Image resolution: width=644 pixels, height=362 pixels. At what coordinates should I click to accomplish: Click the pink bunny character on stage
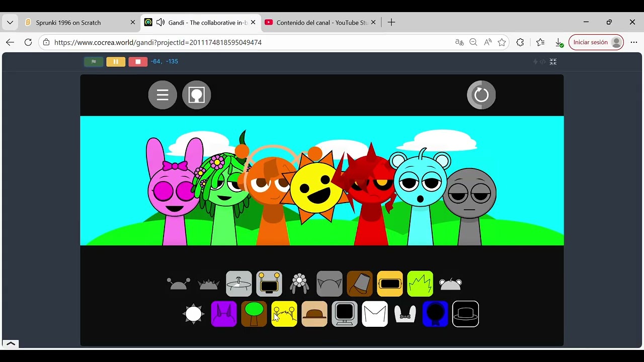coord(174,191)
